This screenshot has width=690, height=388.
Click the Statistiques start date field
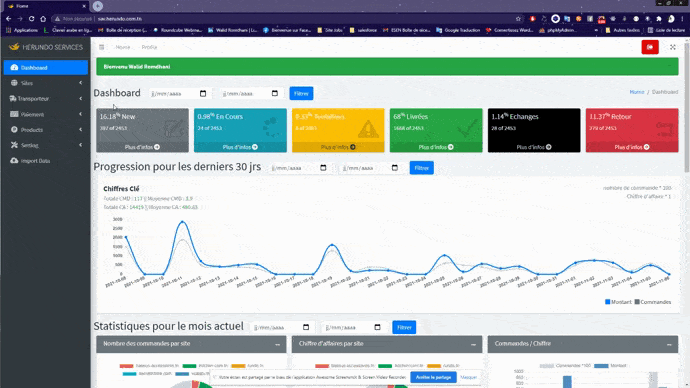click(x=282, y=327)
